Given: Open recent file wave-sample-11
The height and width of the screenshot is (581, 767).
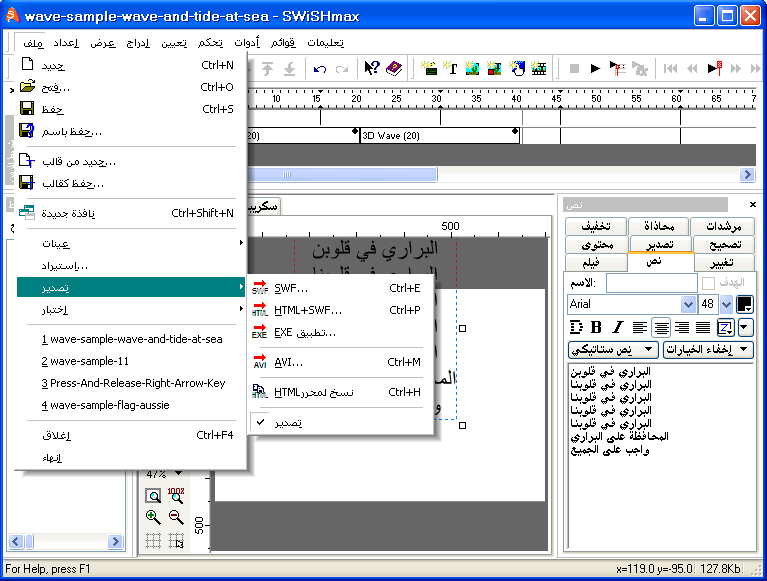Looking at the screenshot, I should (x=131, y=361).
